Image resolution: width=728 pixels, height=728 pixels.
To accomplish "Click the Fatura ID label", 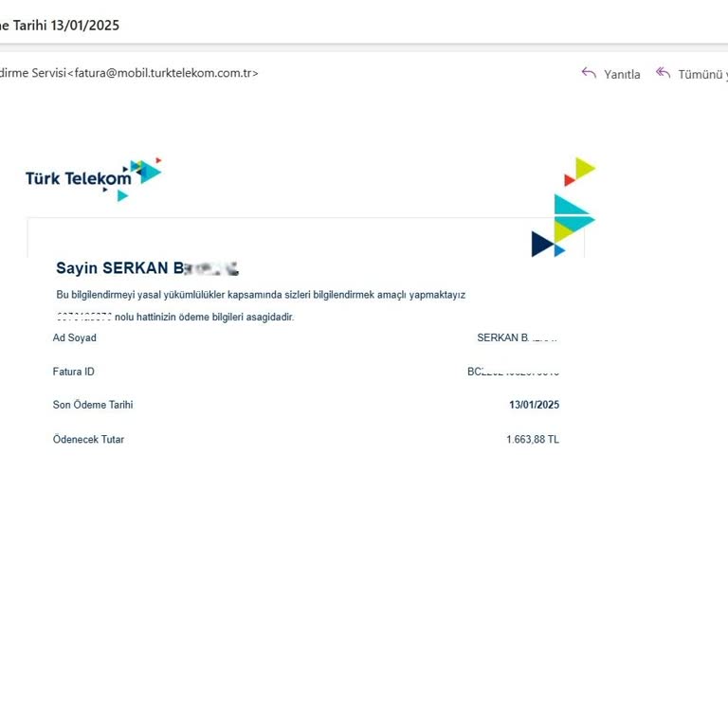I will point(73,372).
